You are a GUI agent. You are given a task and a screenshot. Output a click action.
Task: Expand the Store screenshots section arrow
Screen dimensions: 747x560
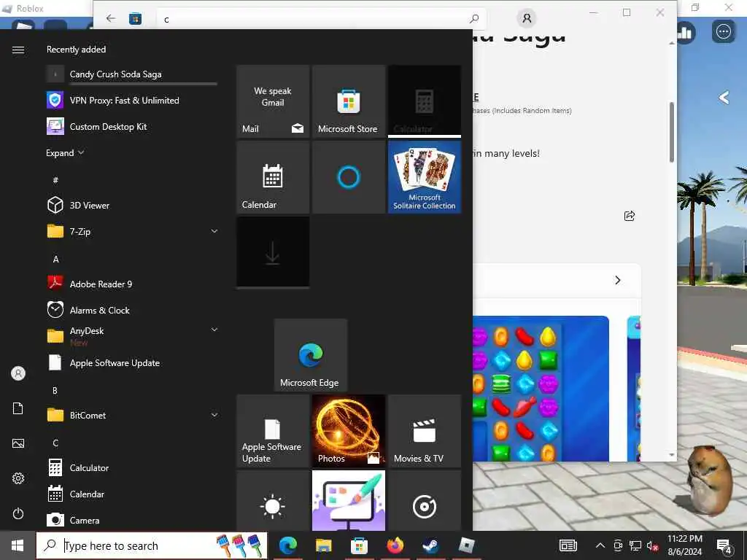pos(617,280)
